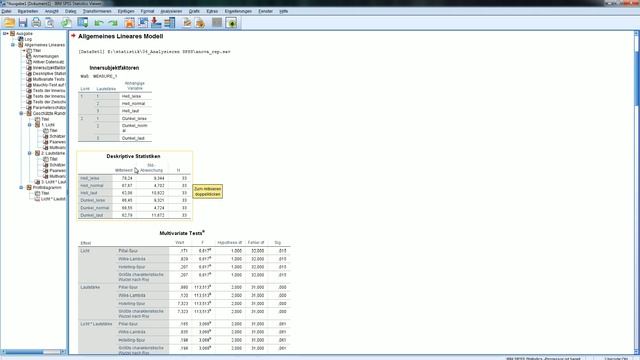Select Aktiver Datensatz icon in outline
This screenshot has width=640, height=360.
(29, 62)
